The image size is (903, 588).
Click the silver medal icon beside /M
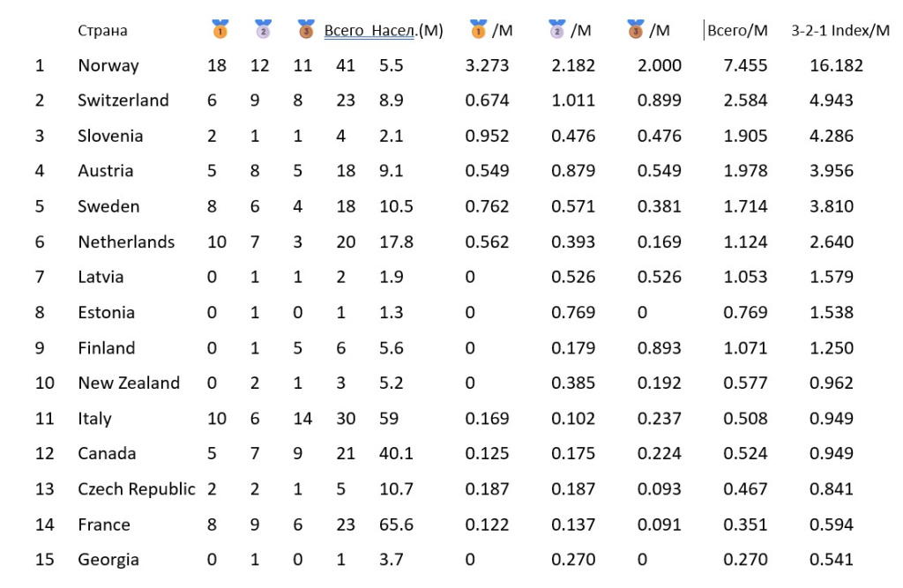tap(556, 29)
